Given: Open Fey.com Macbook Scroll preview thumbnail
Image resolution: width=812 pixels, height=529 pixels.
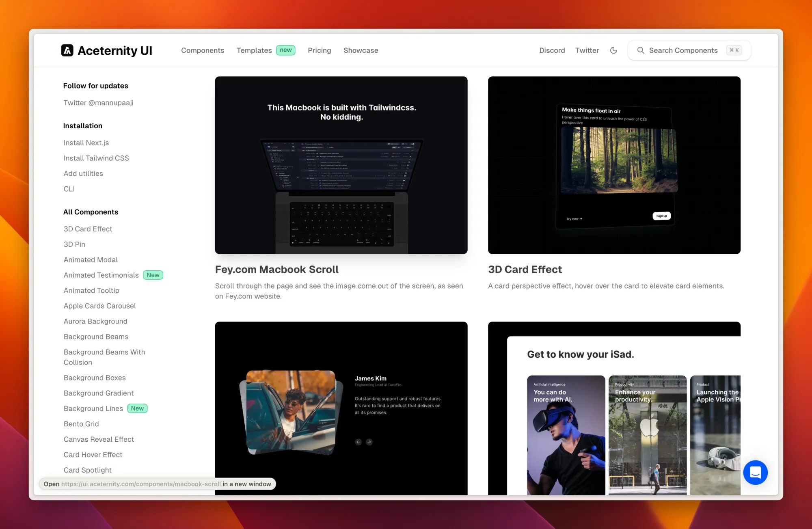Looking at the screenshot, I should point(341,165).
